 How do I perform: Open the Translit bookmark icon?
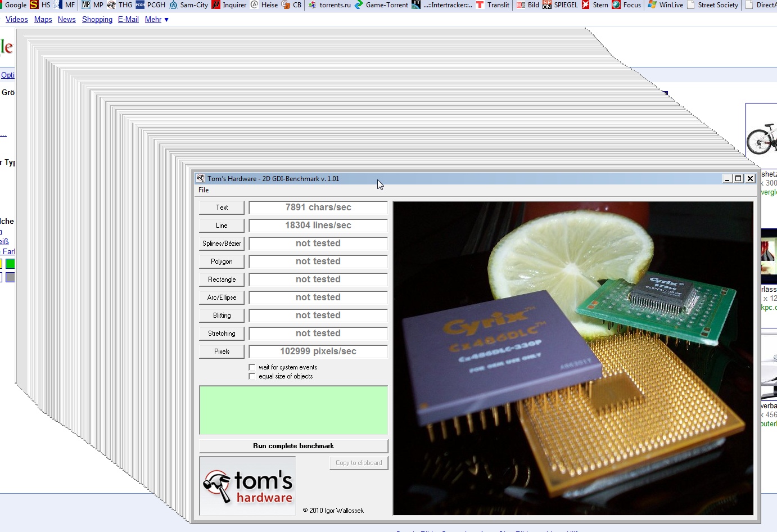[x=480, y=4]
